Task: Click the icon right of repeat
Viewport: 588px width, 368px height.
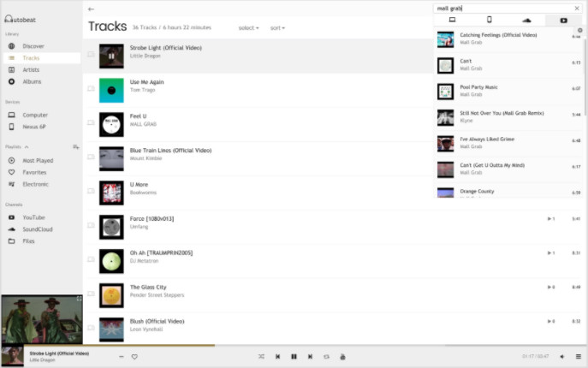Action: 342,357
